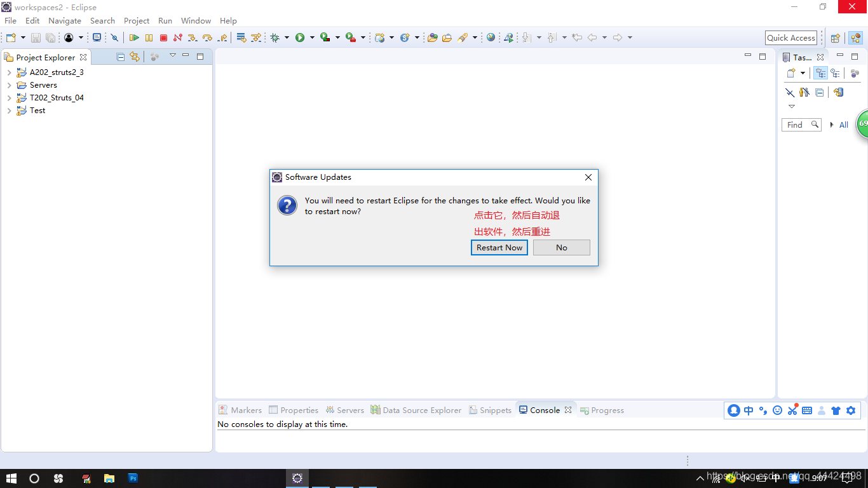Click the Debug bug icon
Screen dimensions: 868x488
(275, 37)
